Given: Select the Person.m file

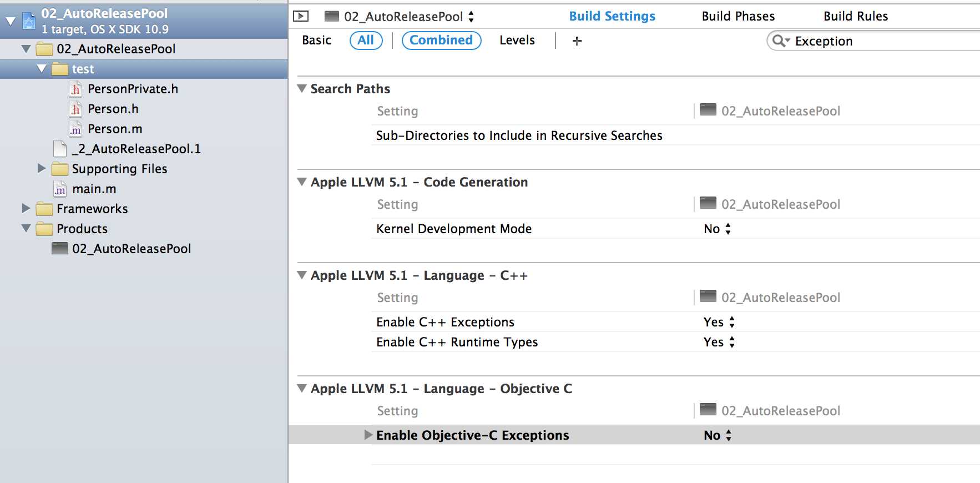Looking at the screenshot, I should pyautogui.click(x=115, y=129).
